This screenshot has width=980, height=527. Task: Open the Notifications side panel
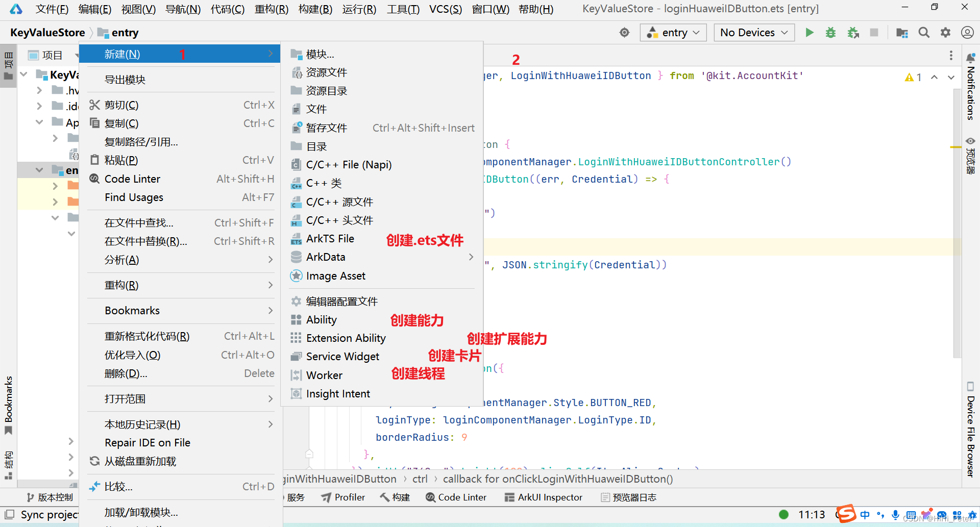click(971, 86)
